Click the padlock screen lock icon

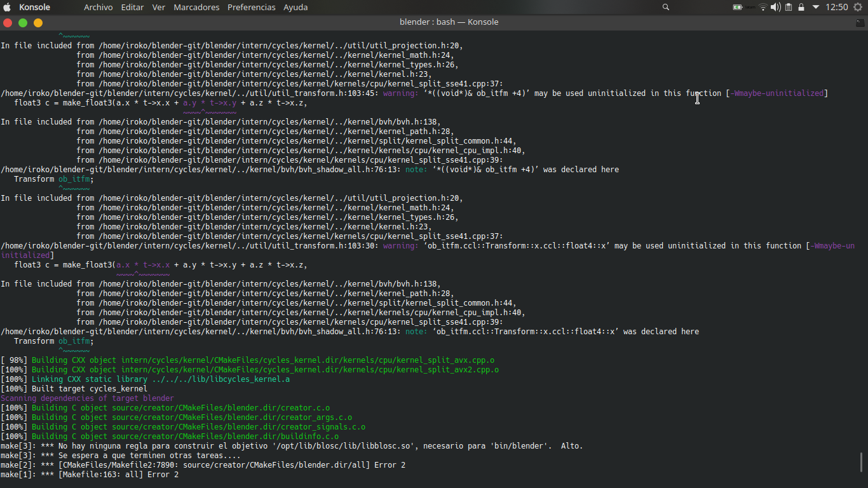(x=801, y=7)
